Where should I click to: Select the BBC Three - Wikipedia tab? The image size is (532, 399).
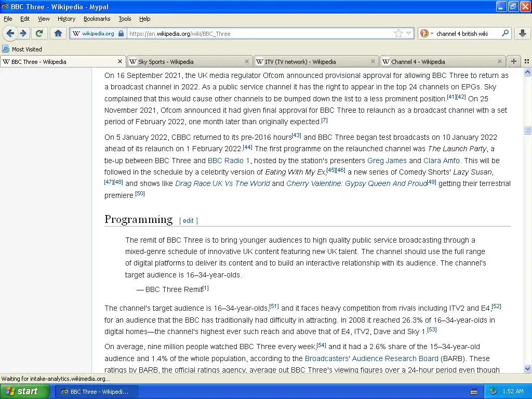(x=63, y=61)
